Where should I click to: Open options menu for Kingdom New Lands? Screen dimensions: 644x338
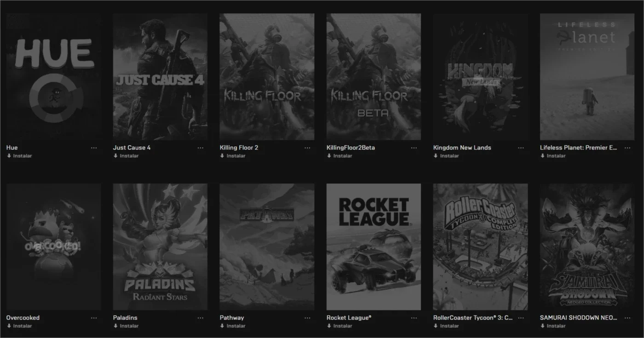[521, 148]
